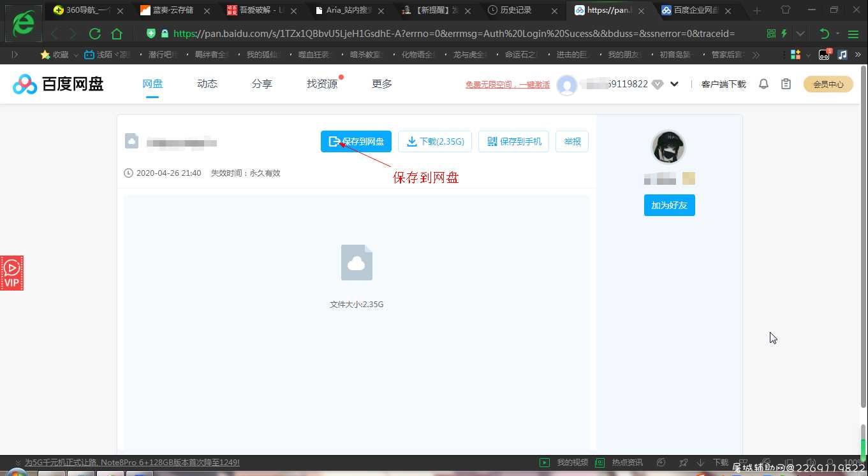Expand the 收藏 dropdown arrow
Screen dimensions: 868x476
(x=76, y=55)
